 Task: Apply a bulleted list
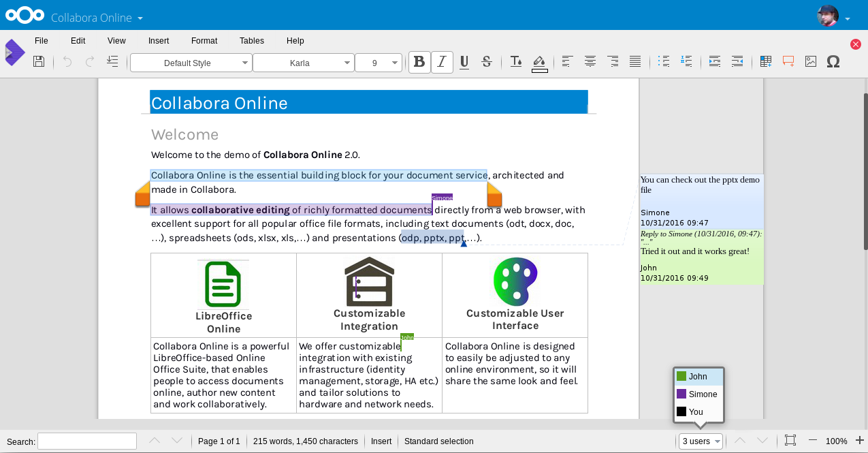[x=663, y=61]
